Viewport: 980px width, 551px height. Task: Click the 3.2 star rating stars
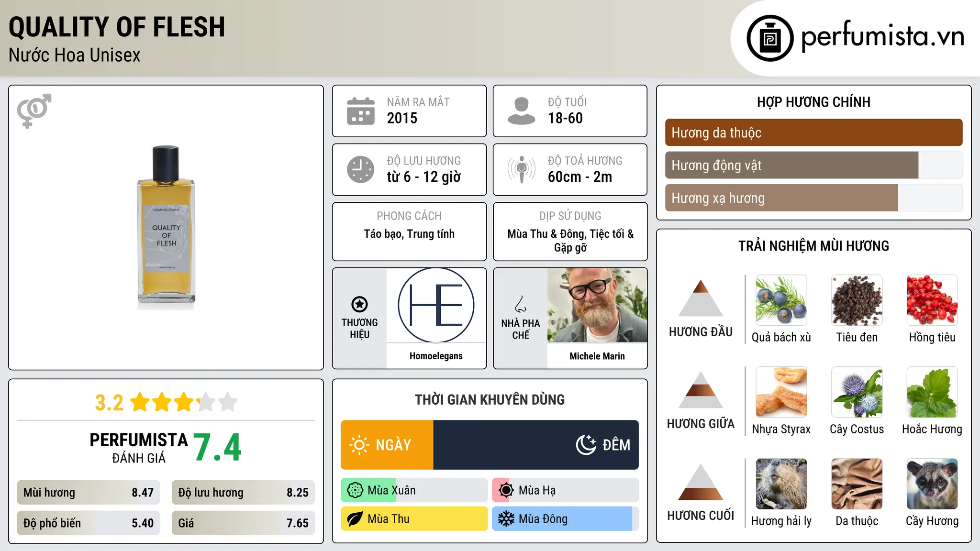pos(184,402)
